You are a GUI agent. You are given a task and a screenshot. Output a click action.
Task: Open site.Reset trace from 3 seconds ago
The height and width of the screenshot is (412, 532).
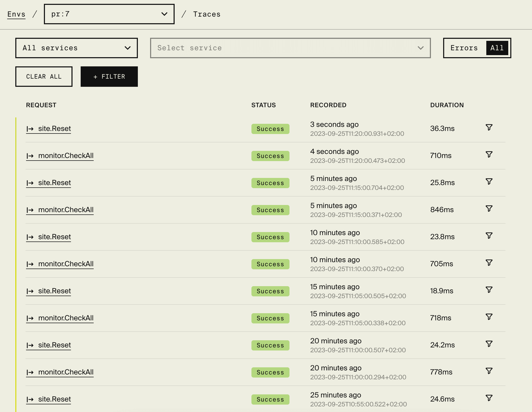pos(49,129)
